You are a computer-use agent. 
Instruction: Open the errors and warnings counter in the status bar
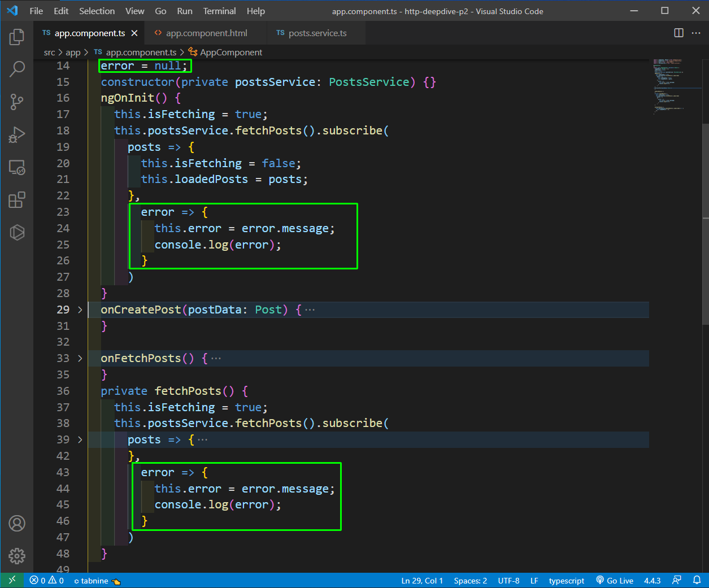click(x=47, y=581)
